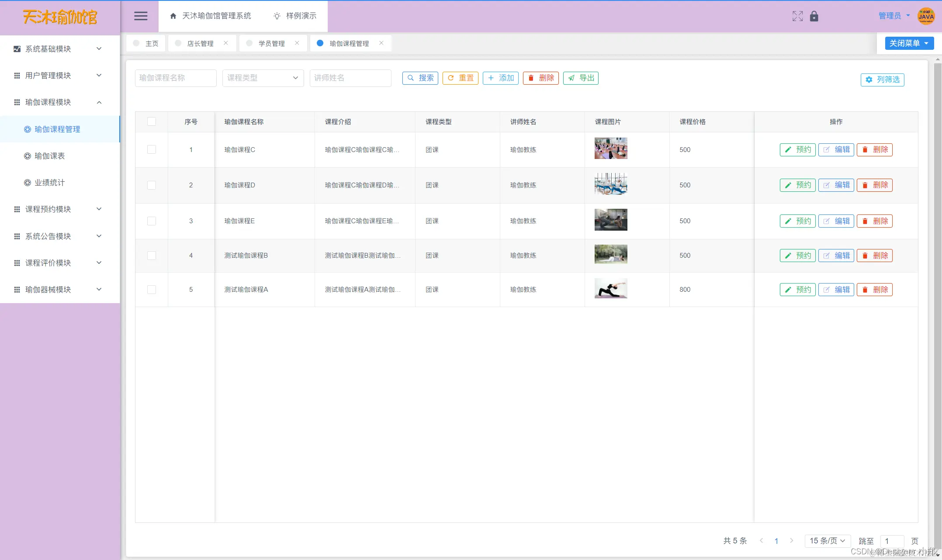Click in the 讲师姓名 input field

pos(350,78)
